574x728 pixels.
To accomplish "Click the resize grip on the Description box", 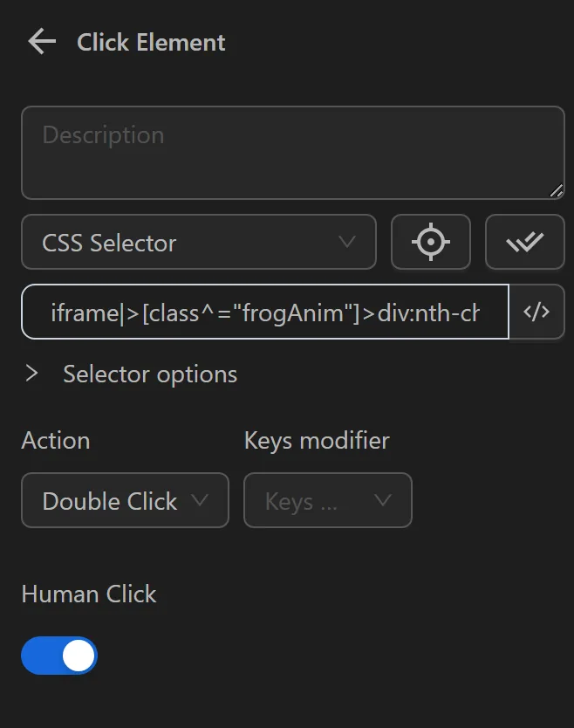I will (x=557, y=189).
